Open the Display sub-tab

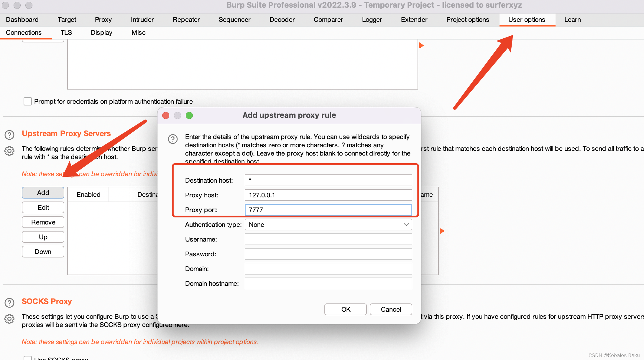(x=101, y=33)
